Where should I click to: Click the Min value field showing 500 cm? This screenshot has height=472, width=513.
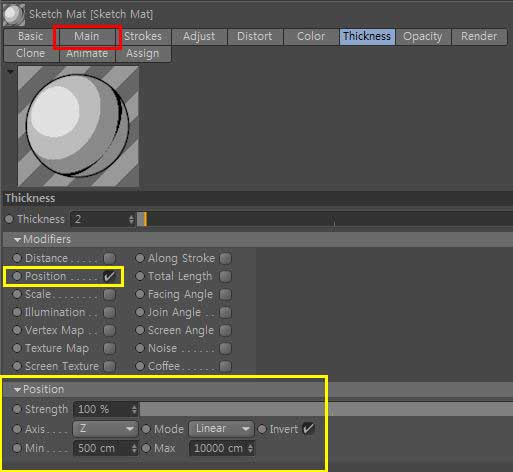click(105, 448)
